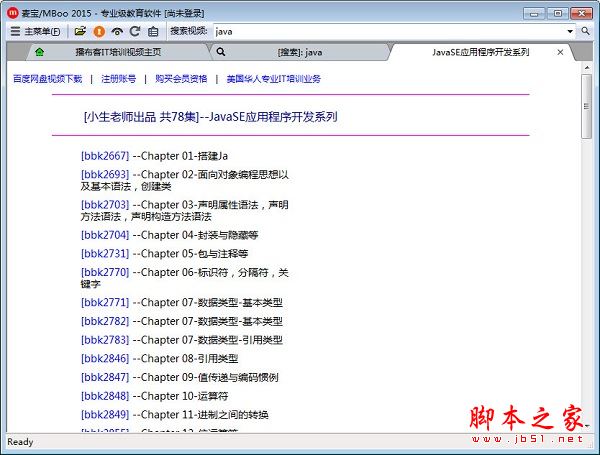The width and height of the screenshot is (600, 455).
Task: Open the 百度网盘视频下载 link
Action: pos(48,79)
